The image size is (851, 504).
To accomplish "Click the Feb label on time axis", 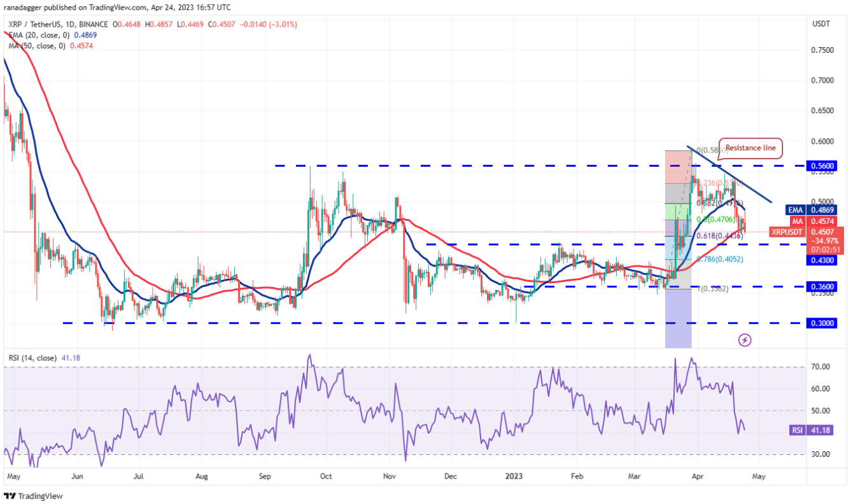I will click(577, 475).
